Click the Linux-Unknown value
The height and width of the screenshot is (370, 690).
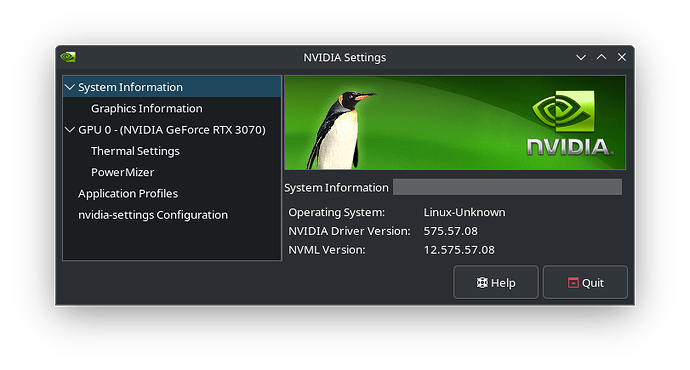(x=464, y=212)
